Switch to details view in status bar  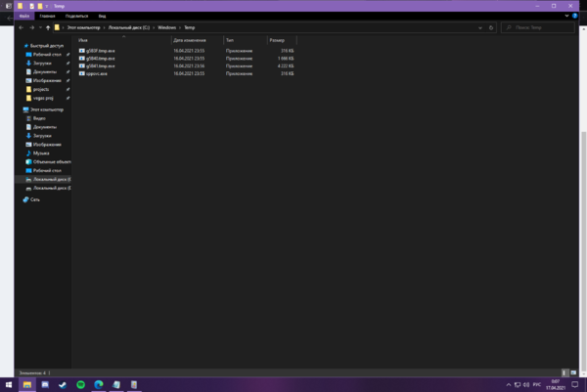coord(564,372)
